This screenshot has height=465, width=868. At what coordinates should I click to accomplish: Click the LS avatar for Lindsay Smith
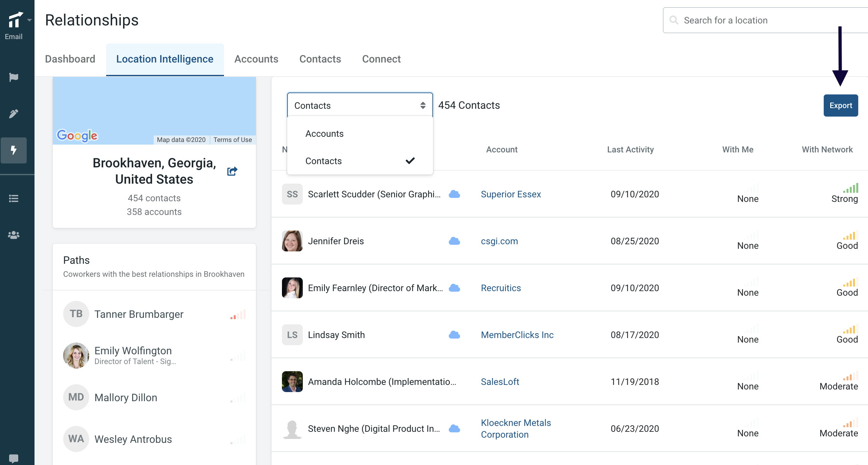pos(292,335)
